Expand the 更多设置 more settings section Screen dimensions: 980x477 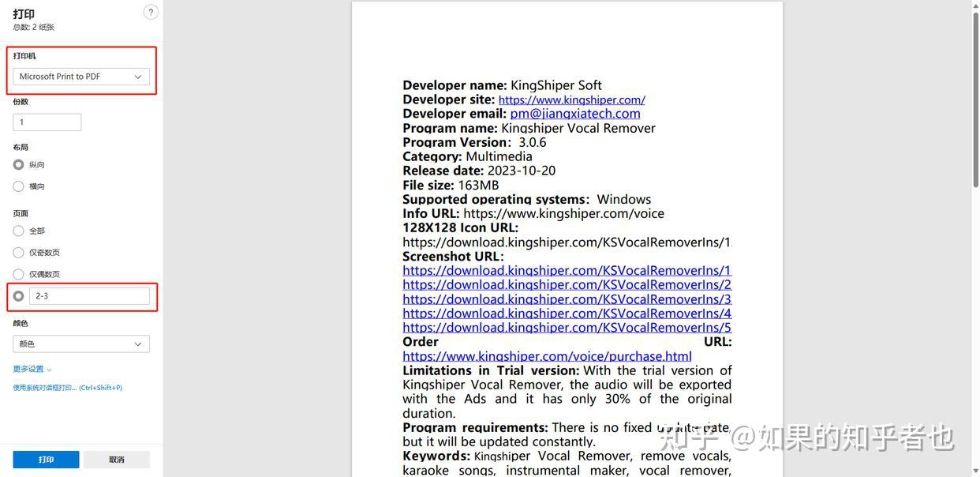[x=32, y=370]
